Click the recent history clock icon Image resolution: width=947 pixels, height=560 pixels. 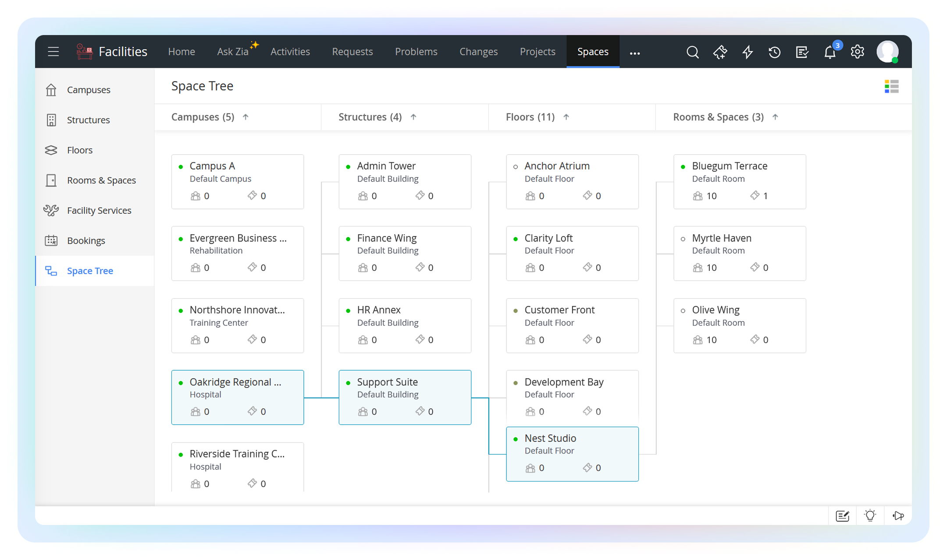pos(774,52)
